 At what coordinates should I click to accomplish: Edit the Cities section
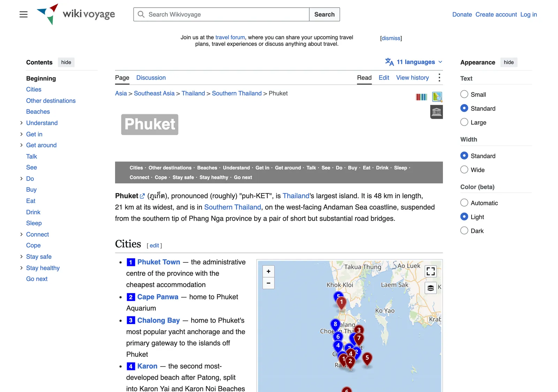click(154, 246)
